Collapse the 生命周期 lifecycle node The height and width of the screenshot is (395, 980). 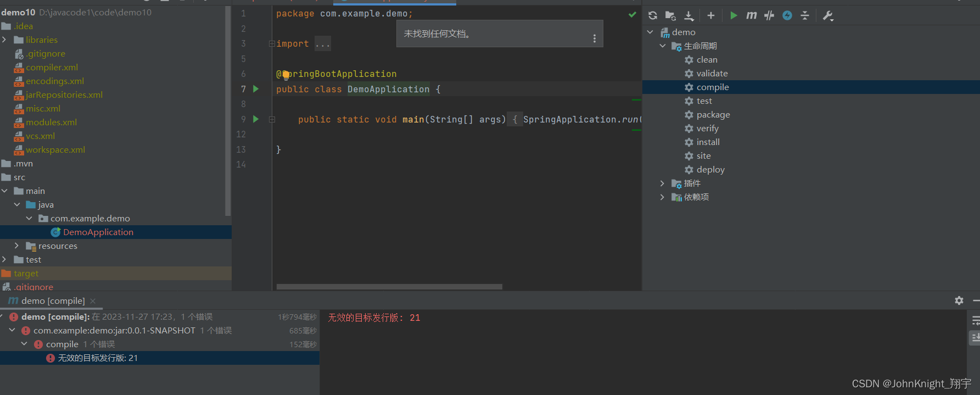pyautogui.click(x=663, y=46)
